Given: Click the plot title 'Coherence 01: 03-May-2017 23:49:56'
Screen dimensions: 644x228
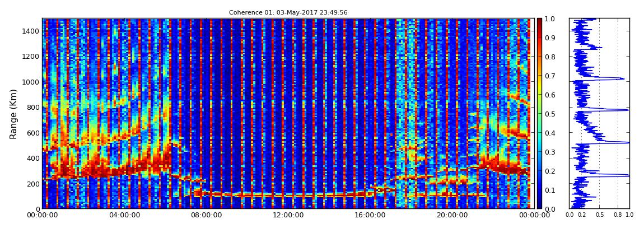Looking at the screenshot, I should [288, 13].
